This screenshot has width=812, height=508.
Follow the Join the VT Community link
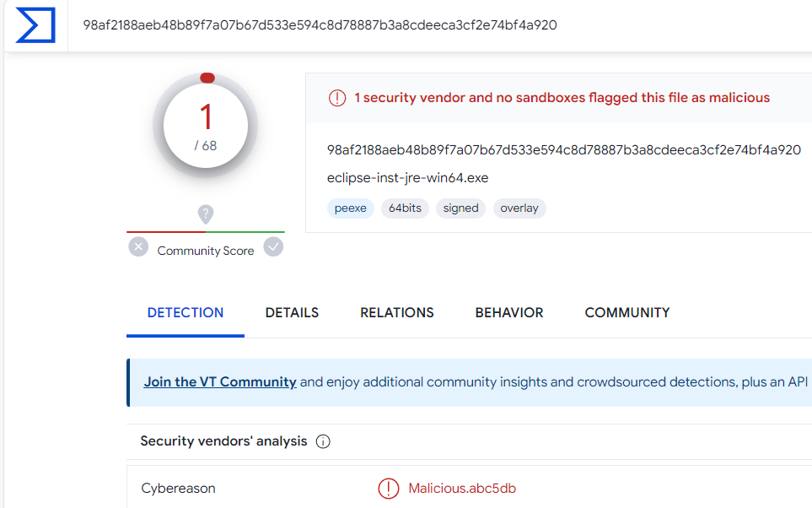(220, 381)
